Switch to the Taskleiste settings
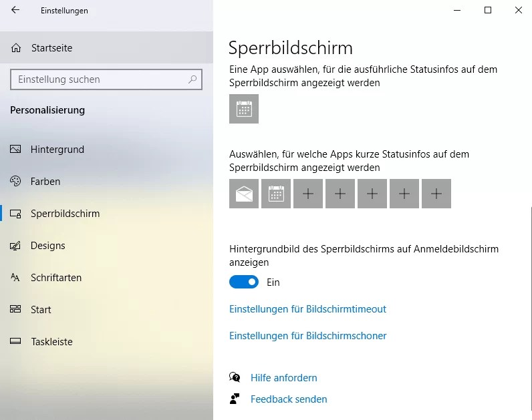 pos(106,342)
